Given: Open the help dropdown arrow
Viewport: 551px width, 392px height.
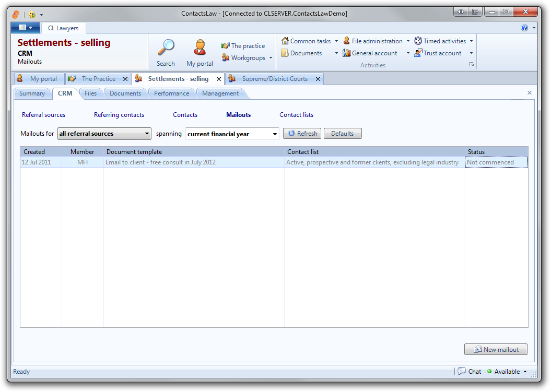Looking at the screenshot, I should pyautogui.click(x=534, y=28).
